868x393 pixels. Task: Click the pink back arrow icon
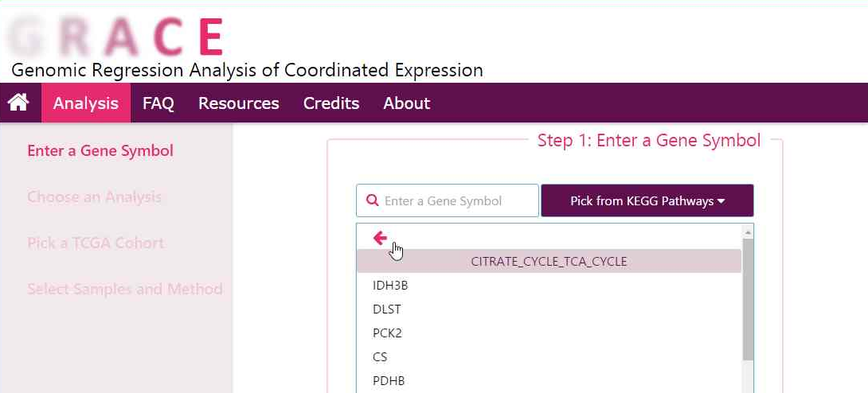point(380,237)
